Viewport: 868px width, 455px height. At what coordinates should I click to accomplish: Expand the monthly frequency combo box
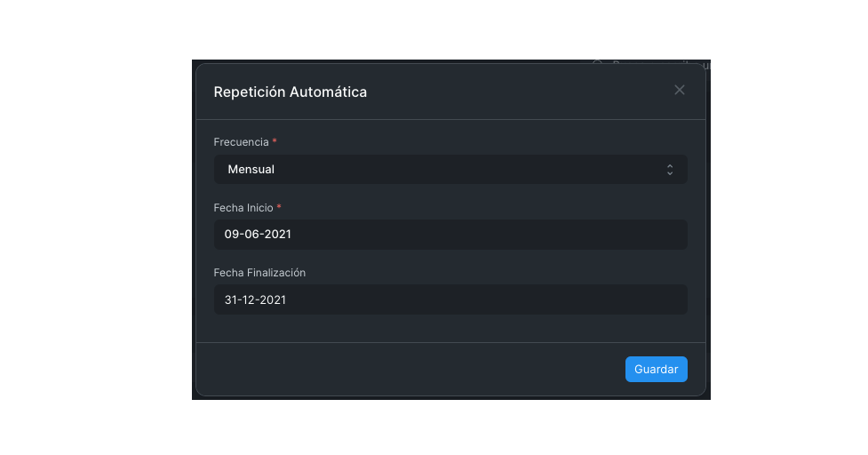click(450, 170)
